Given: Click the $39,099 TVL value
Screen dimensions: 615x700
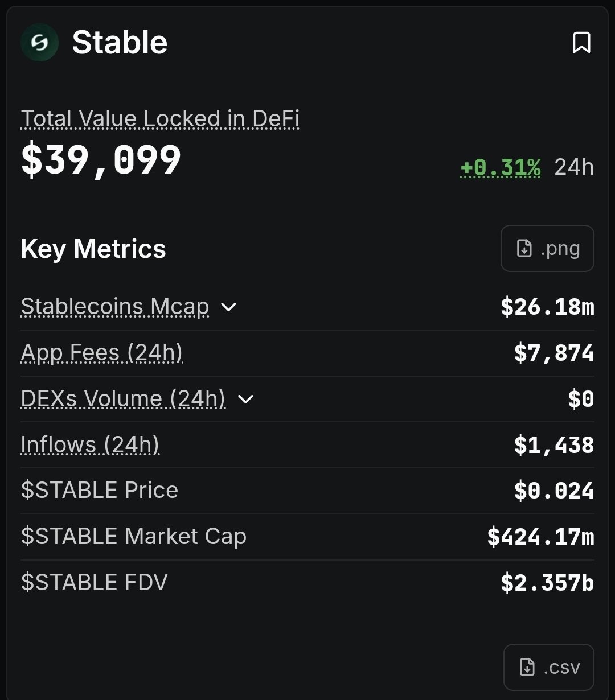Looking at the screenshot, I should [x=101, y=160].
